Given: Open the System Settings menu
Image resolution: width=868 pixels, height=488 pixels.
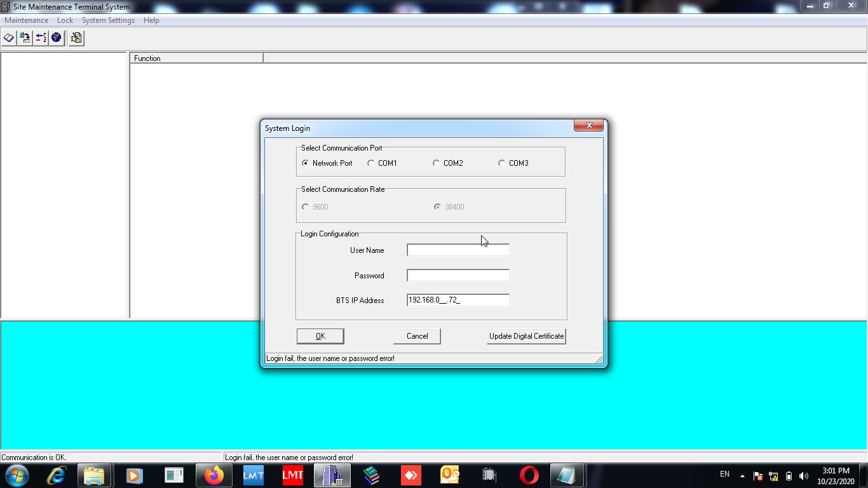Looking at the screenshot, I should tap(108, 20).
